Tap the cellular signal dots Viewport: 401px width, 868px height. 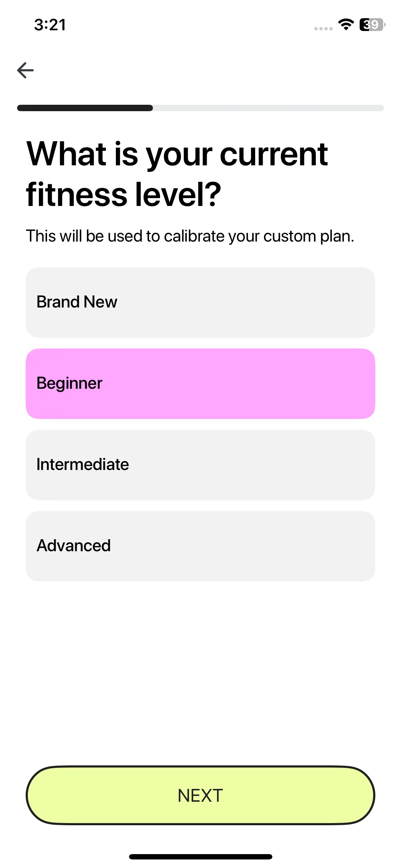pyautogui.click(x=323, y=29)
